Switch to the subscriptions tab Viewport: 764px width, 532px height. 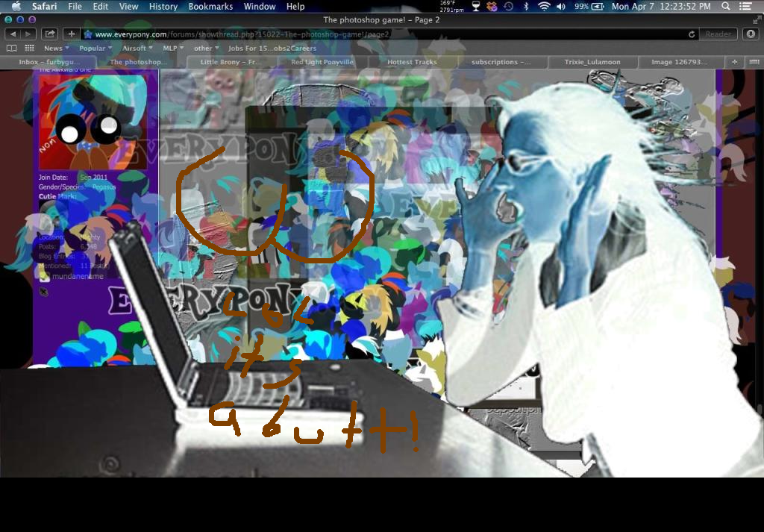[x=502, y=62]
